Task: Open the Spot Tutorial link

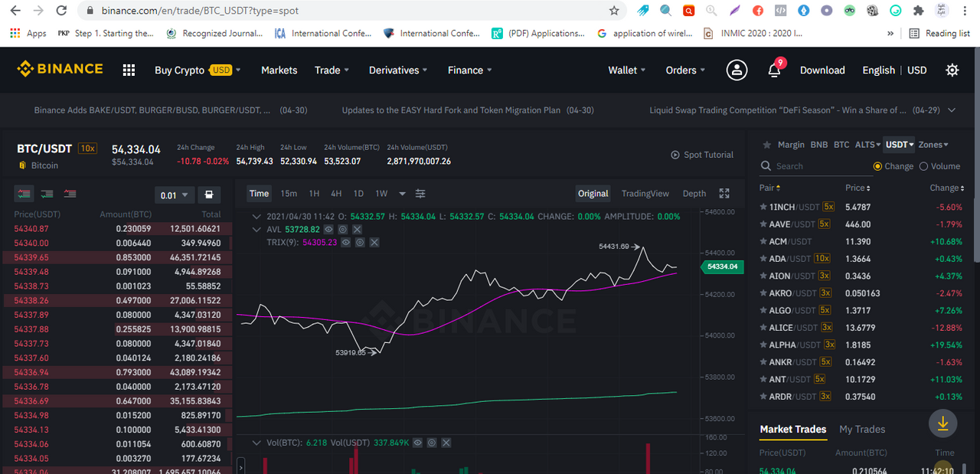Action: 702,155
